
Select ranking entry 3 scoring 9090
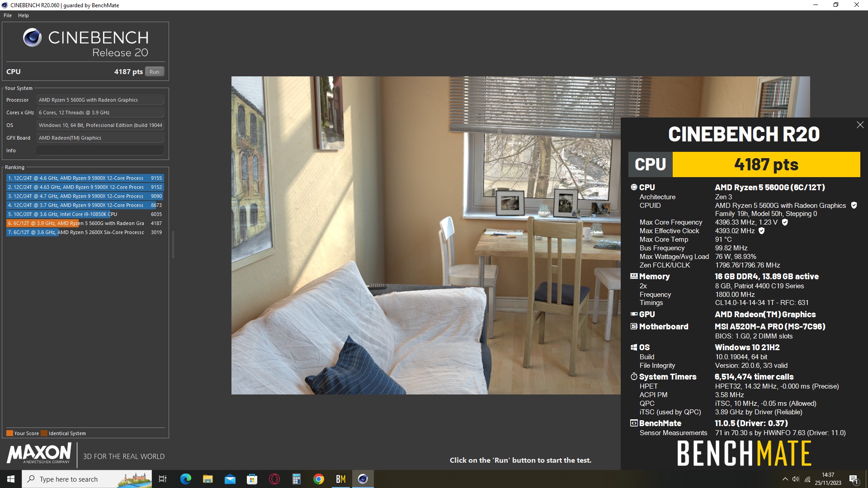click(x=85, y=196)
